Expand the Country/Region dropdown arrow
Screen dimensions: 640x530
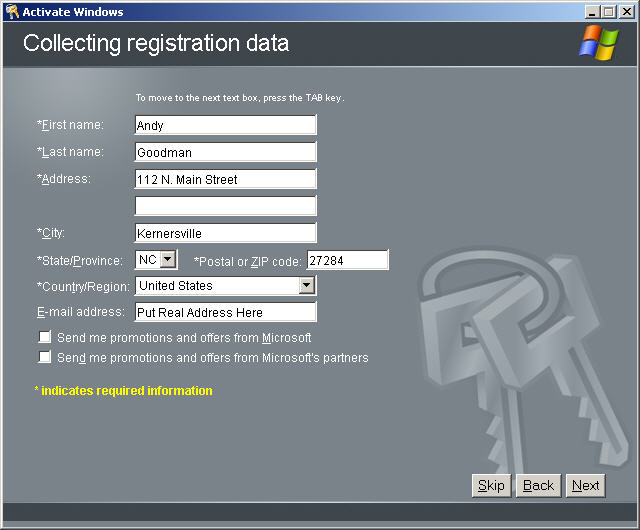[x=307, y=285]
